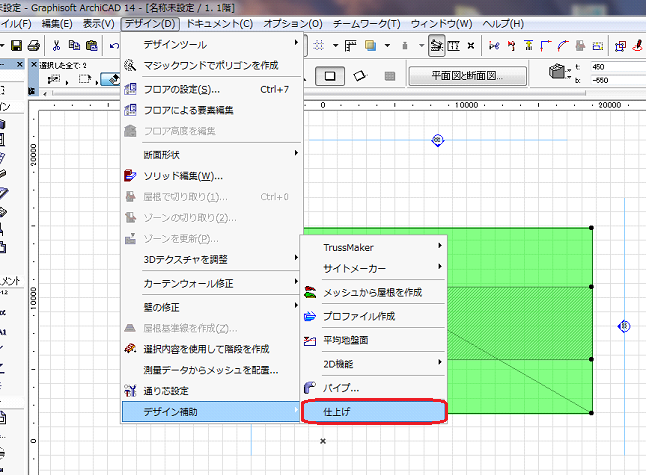Open the ドキュメント(D) menu

point(219,22)
